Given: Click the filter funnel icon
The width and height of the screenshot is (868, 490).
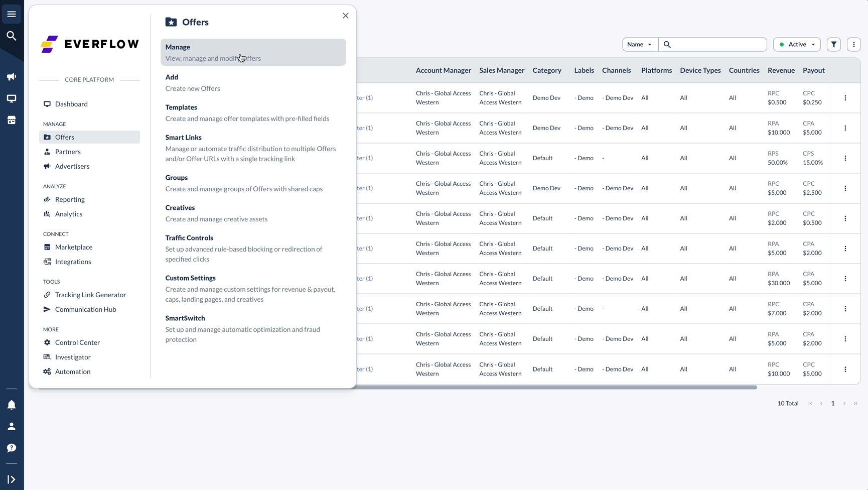Looking at the screenshot, I should coord(834,44).
